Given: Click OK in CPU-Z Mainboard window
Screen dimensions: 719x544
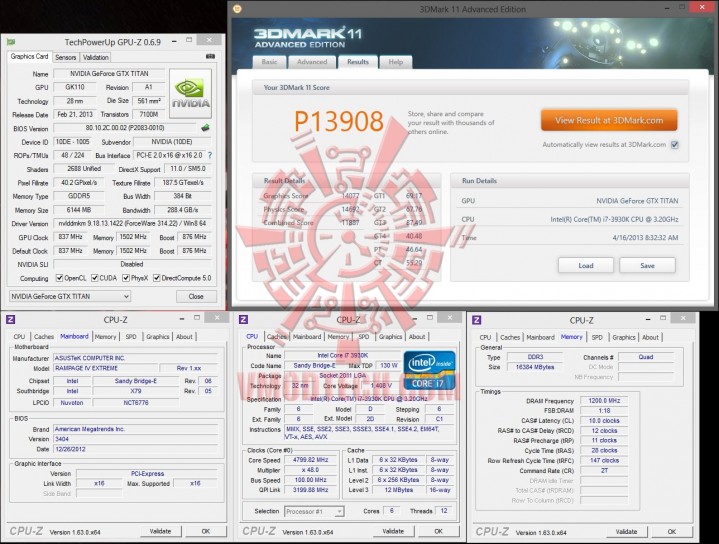Looking at the screenshot, I should tap(205, 531).
